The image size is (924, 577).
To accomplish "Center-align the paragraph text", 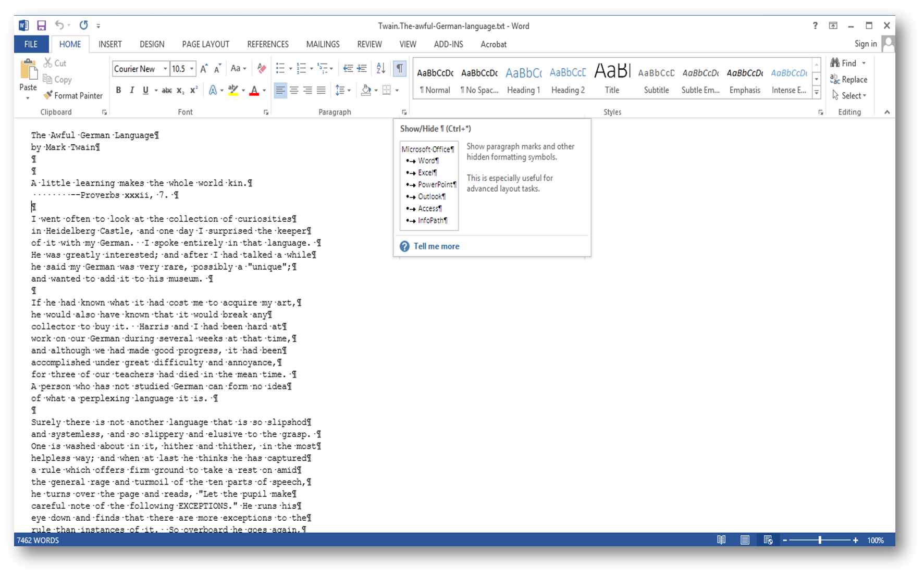I will tap(295, 90).
